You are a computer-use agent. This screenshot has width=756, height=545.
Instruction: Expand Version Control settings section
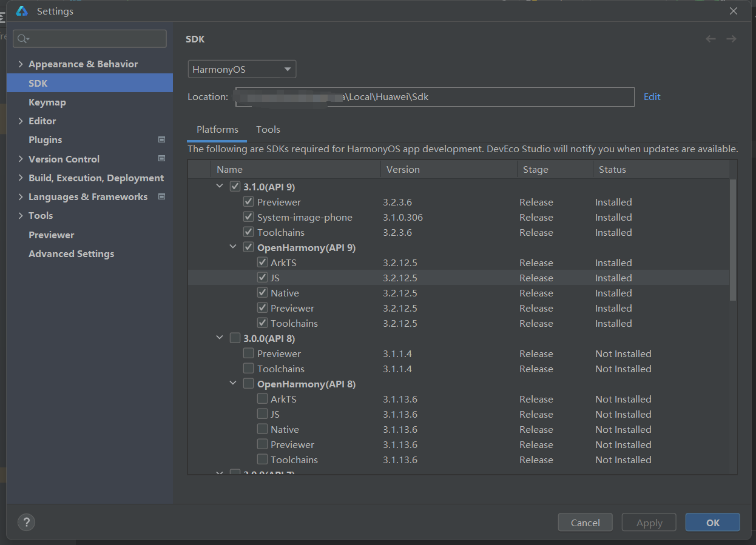21,159
